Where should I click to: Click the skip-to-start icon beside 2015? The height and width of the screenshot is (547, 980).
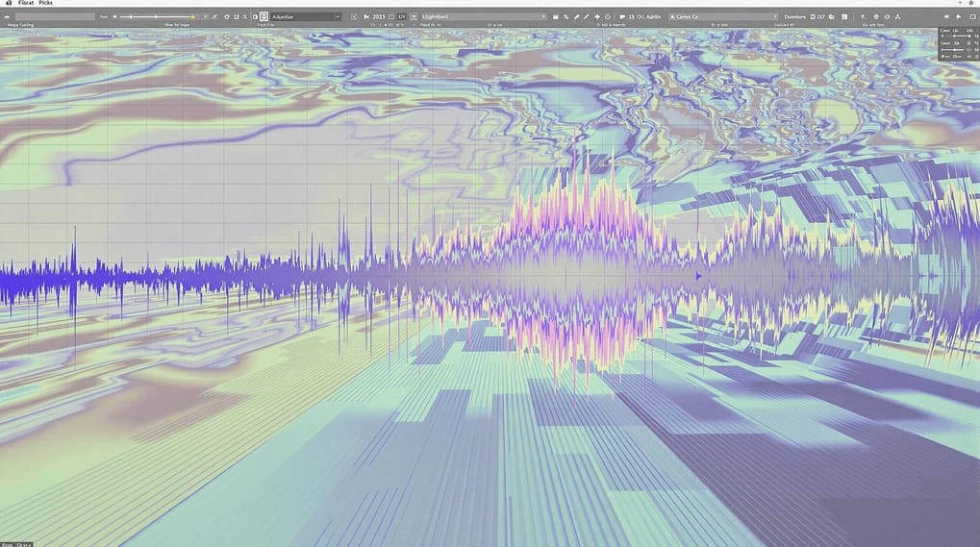tap(367, 17)
